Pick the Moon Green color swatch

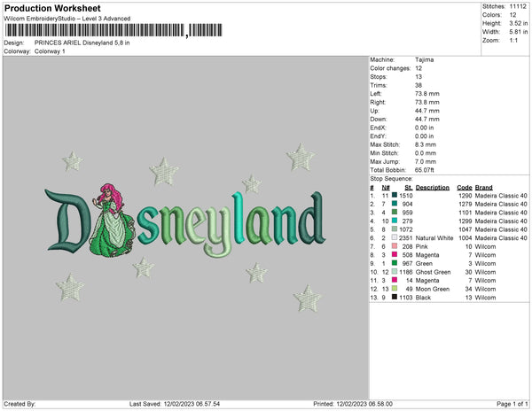point(395,289)
